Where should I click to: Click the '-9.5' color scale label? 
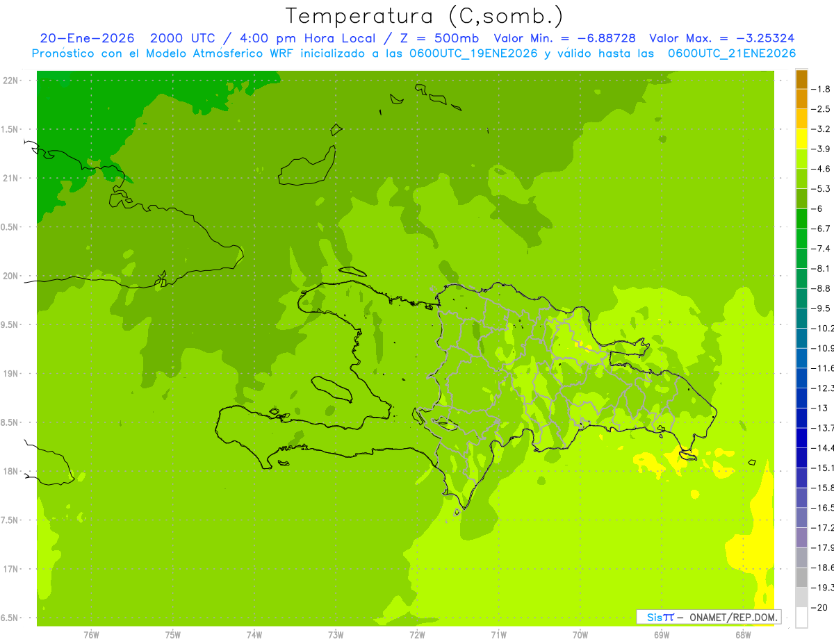coord(821,308)
